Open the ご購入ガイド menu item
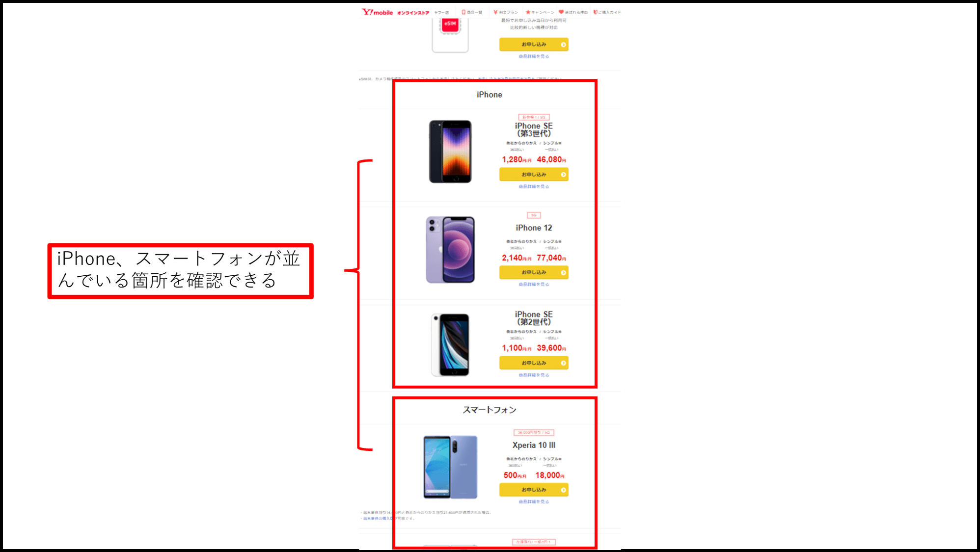Image resolution: width=980 pixels, height=552 pixels. (607, 12)
